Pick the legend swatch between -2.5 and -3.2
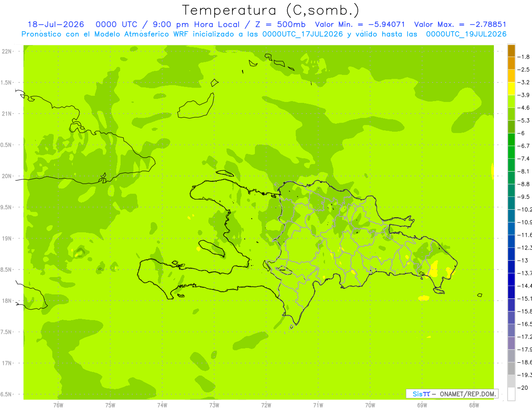This screenshot has height=411, width=532. point(511,76)
